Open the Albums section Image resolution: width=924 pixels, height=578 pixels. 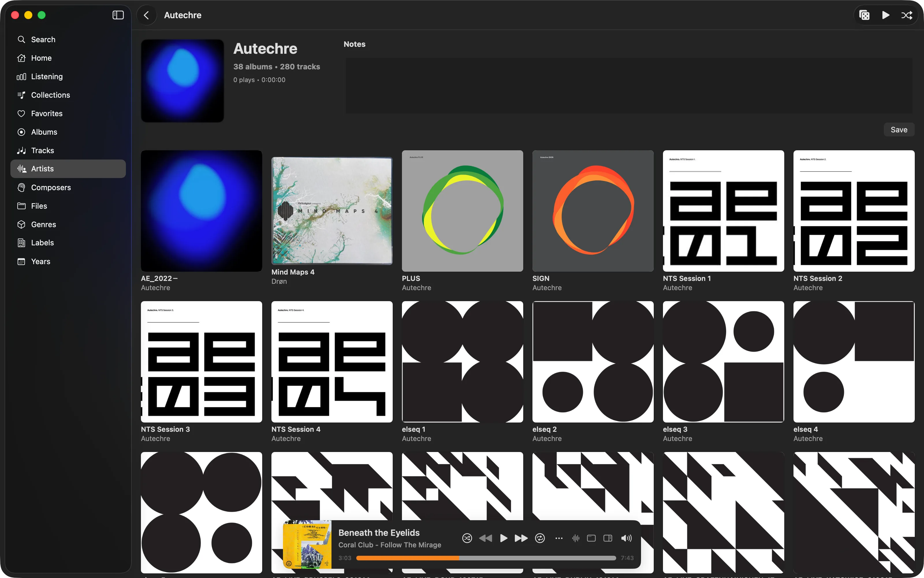[68, 132]
